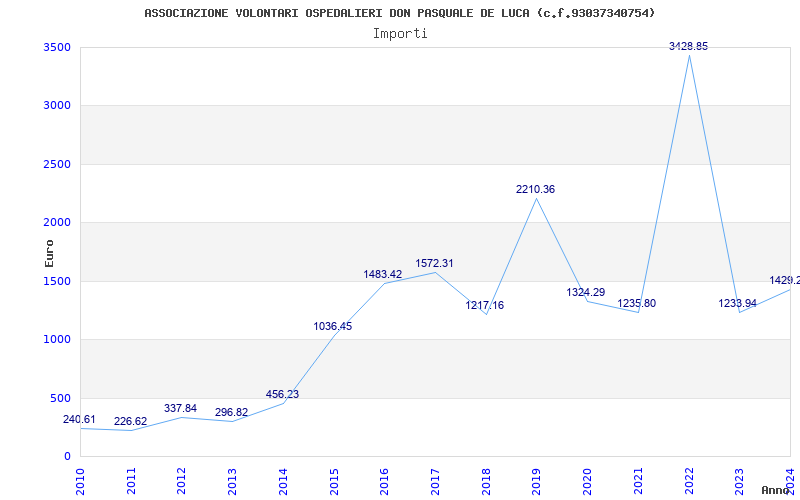Click the data value 1233.94
Viewport: 800px width, 500px height.
(x=738, y=304)
